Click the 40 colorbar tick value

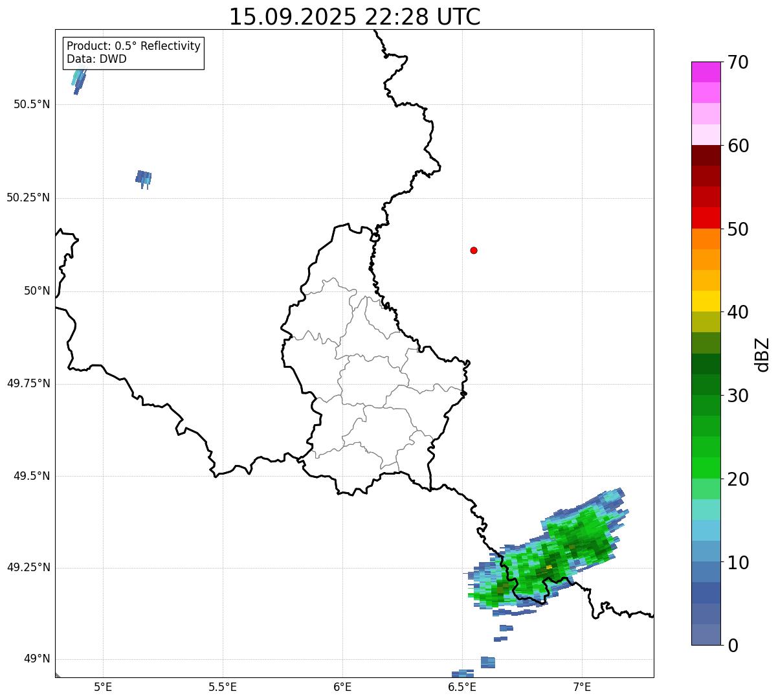pos(738,312)
